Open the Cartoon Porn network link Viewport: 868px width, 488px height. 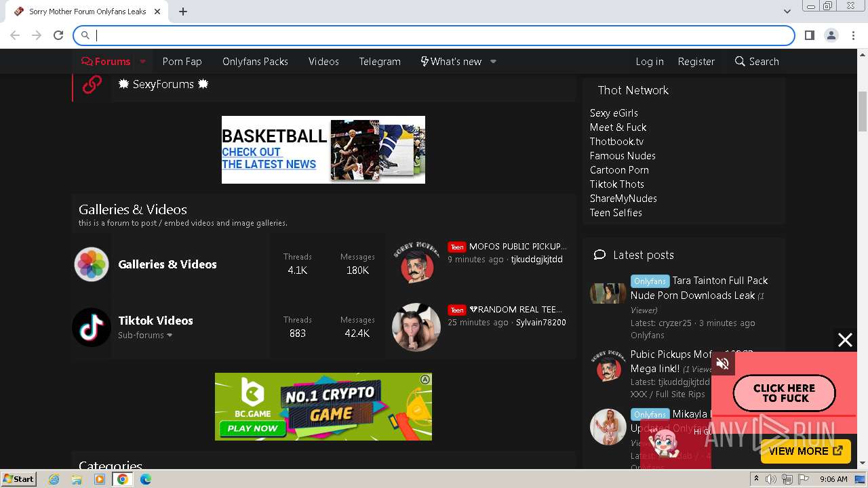[x=619, y=169]
